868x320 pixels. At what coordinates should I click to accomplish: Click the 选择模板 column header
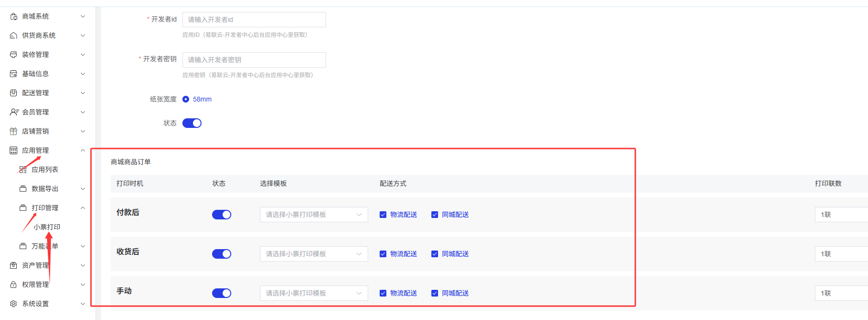(273, 183)
